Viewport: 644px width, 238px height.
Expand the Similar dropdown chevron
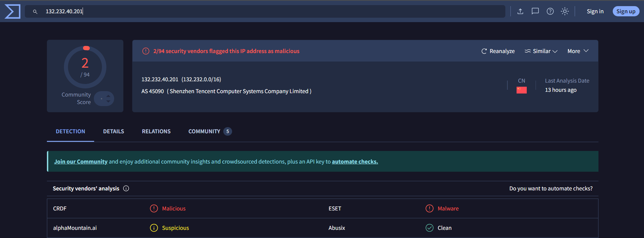click(555, 51)
